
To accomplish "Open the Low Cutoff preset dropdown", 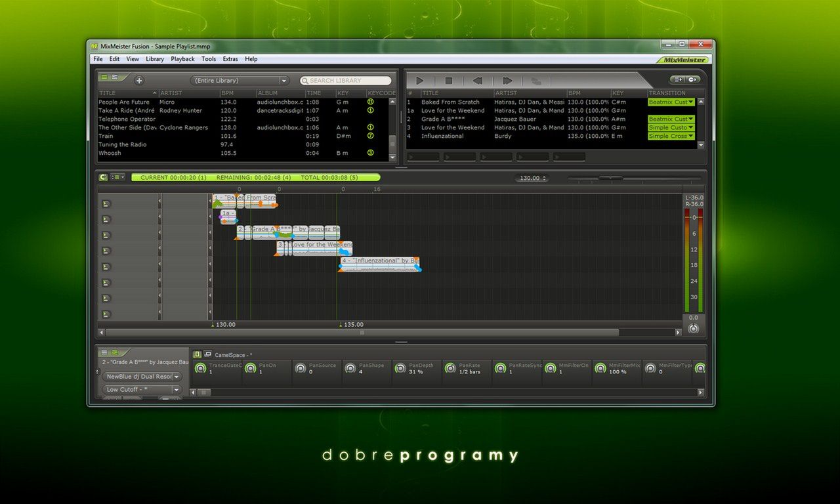I will point(142,389).
